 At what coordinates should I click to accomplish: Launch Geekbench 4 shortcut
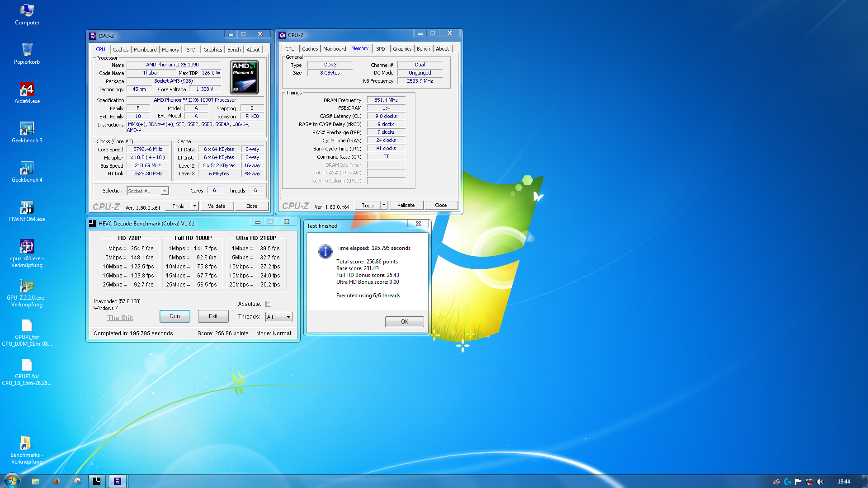pyautogui.click(x=27, y=171)
